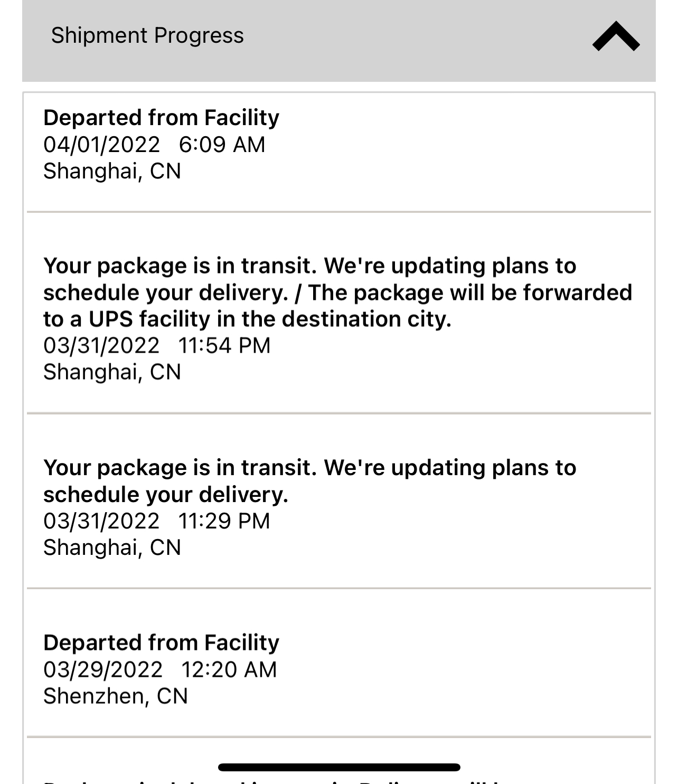Select Departed from Facility April 1 heading

pos(161,118)
